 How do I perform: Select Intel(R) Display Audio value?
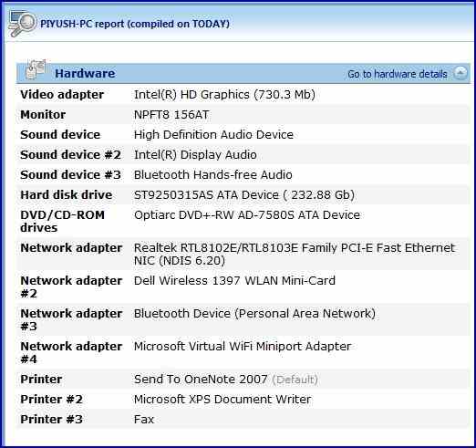coord(195,155)
